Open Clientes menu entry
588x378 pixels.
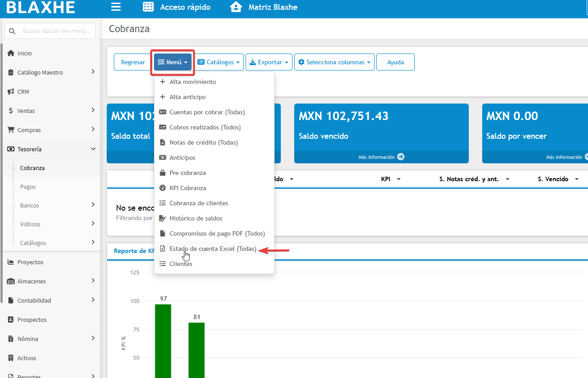[x=214, y=264]
